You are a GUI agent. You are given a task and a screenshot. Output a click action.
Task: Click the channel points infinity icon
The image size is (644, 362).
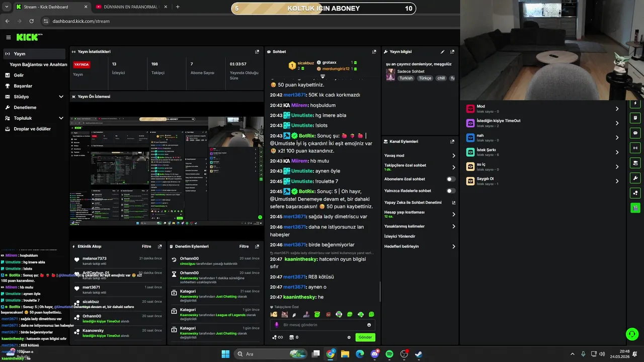[277, 337]
